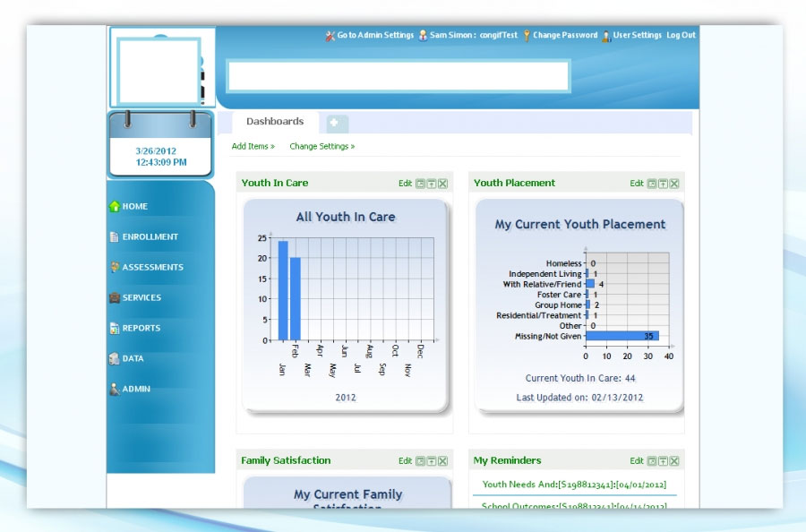
Task: Collapse the Family Satisfaction widget
Action: (x=432, y=461)
